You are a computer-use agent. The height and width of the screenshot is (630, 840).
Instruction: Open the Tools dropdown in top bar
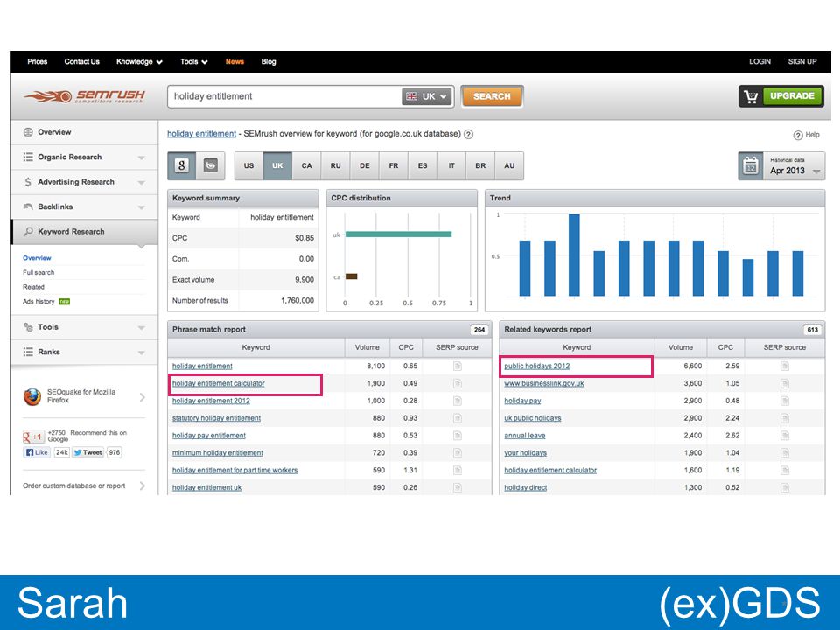point(194,61)
